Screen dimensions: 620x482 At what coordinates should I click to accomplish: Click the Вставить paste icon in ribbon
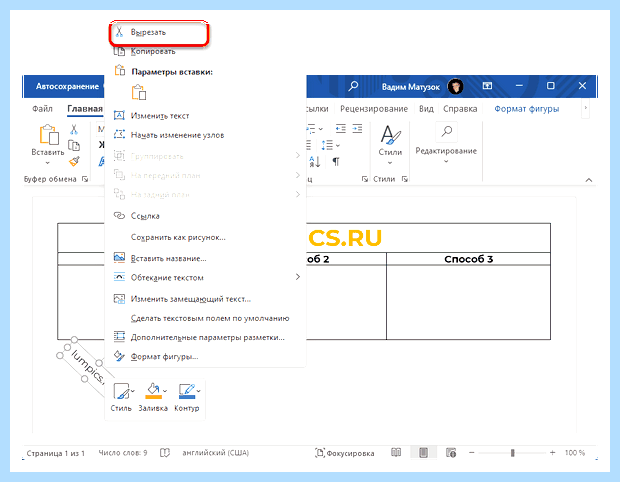(49, 134)
